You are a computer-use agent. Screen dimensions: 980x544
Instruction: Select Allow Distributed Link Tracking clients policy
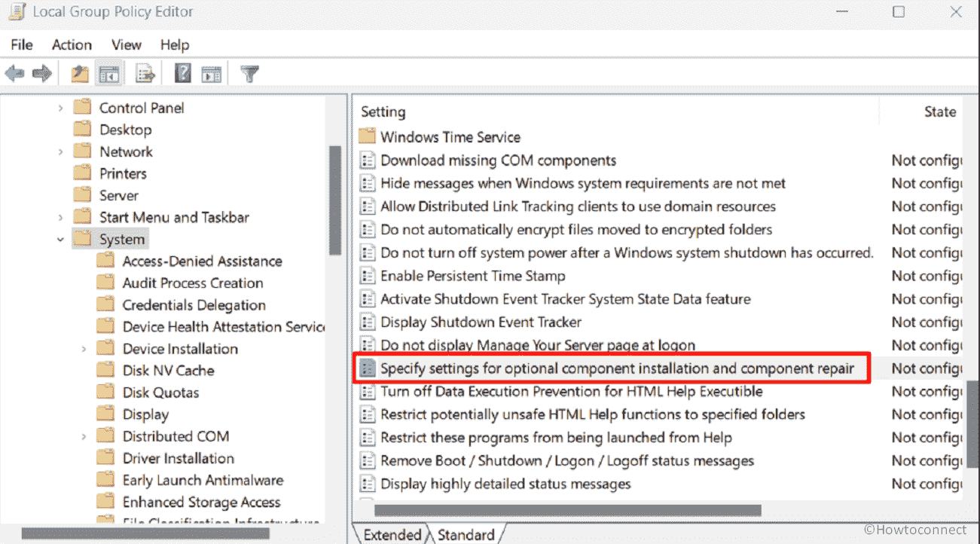[x=578, y=206]
